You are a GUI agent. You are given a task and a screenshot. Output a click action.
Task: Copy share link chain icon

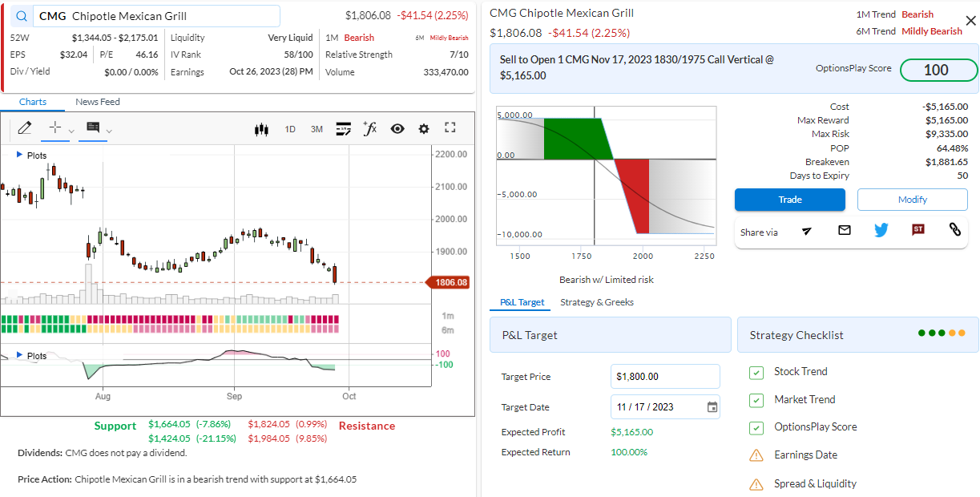[x=954, y=230]
